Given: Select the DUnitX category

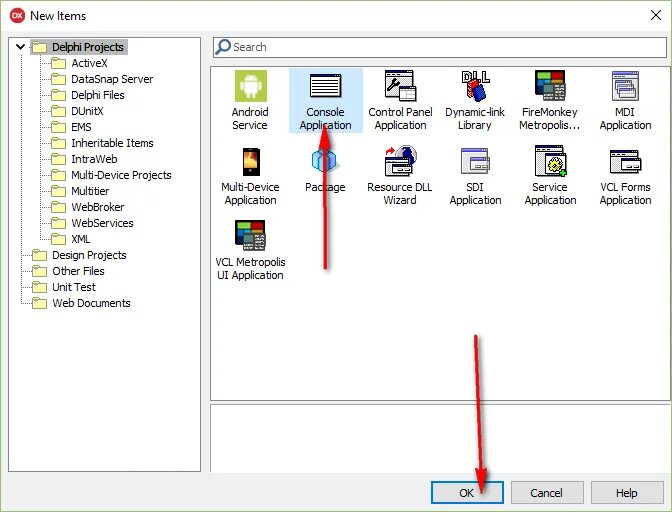Looking at the screenshot, I should 77,111.
